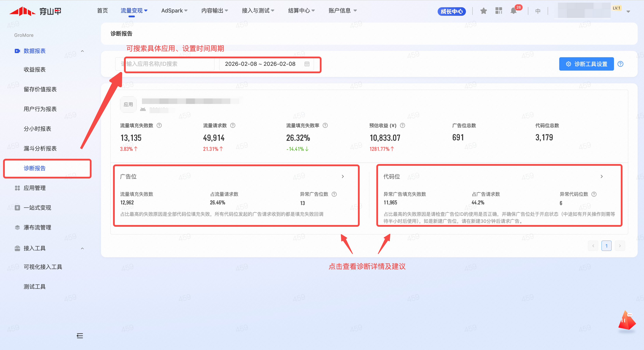Open 广告位 details via right chevron
The height and width of the screenshot is (350, 644).
(343, 177)
